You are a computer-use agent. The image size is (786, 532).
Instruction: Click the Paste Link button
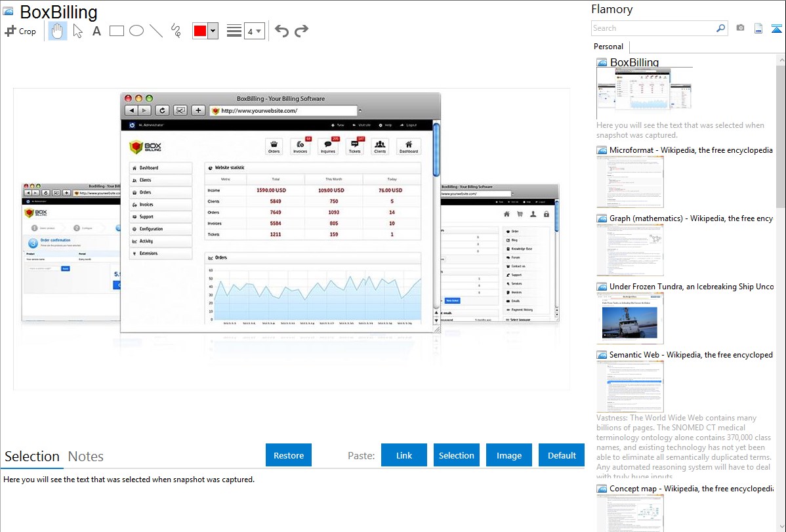[x=404, y=455]
